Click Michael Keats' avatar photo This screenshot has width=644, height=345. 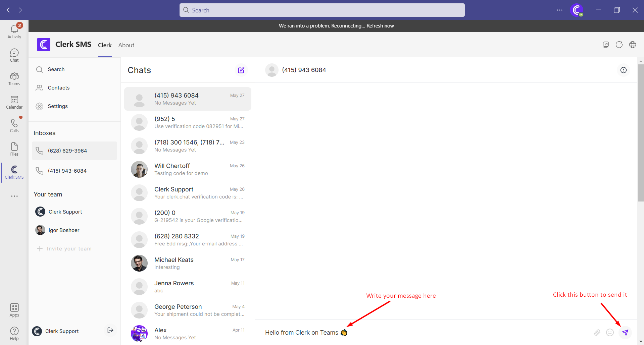(139, 263)
